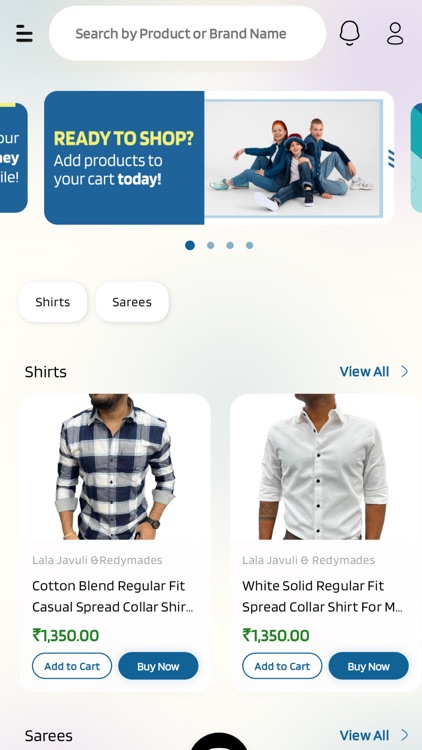Select the fourth carousel dot indicator
422x750 pixels.
[249, 245]
